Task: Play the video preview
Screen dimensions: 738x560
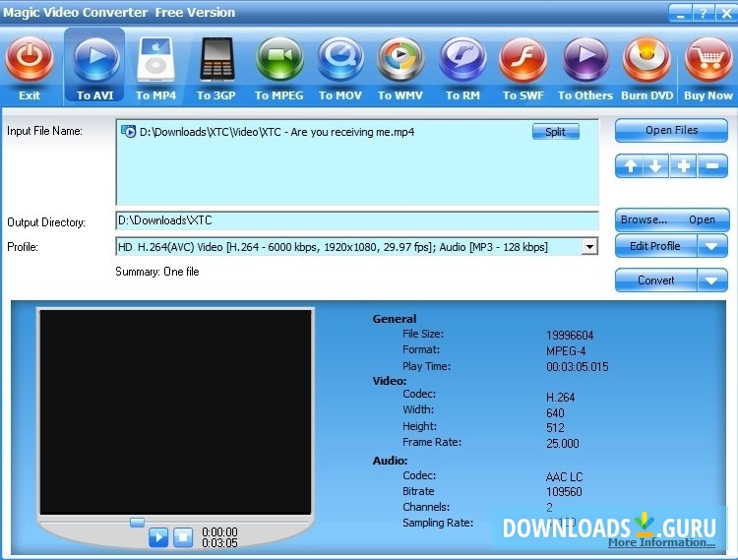Action: tap(158, 537)
